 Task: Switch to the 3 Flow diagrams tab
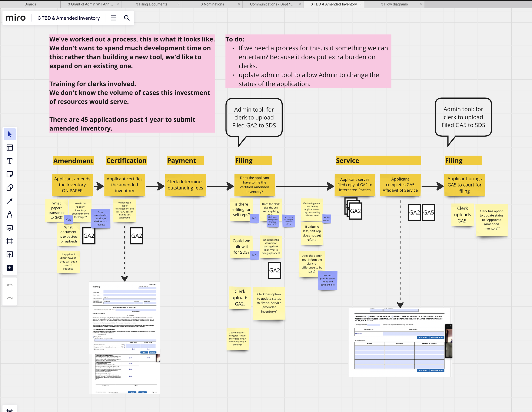click(x=394, y=4)
